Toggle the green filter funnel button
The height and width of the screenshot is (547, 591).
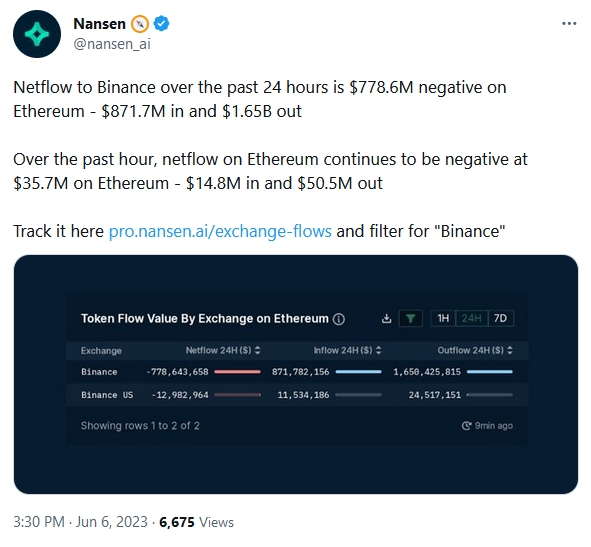410,319
